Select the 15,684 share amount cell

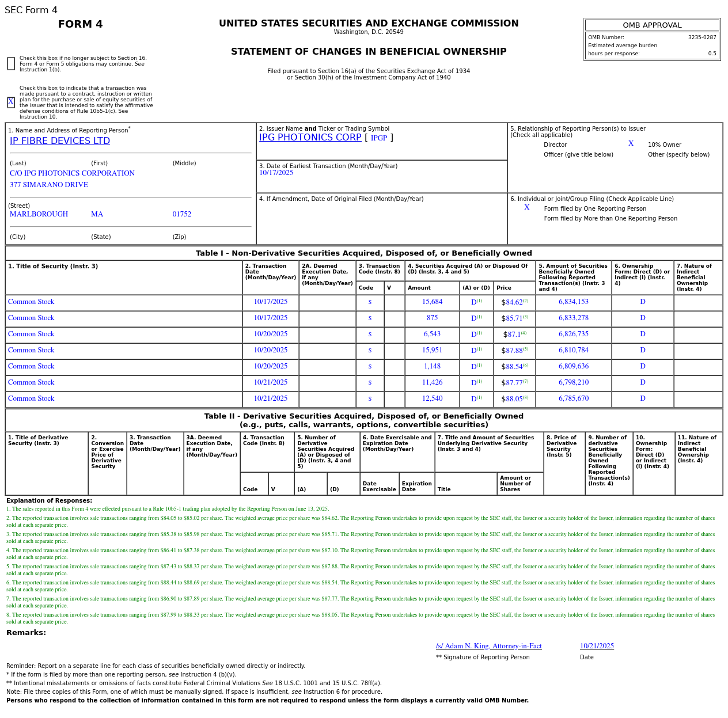432,302
